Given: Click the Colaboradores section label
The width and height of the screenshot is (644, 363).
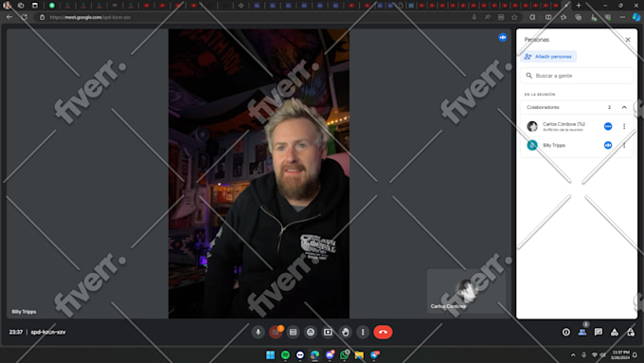Looking at the screenshot, I should click(543, 107).
